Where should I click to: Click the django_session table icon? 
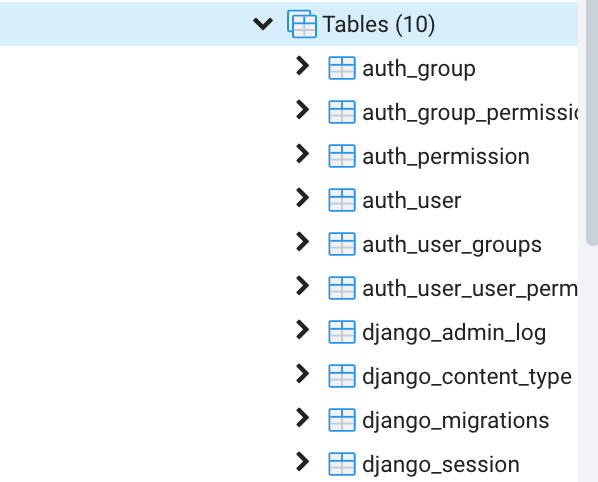pyautogui.click(x=342, y=464)
